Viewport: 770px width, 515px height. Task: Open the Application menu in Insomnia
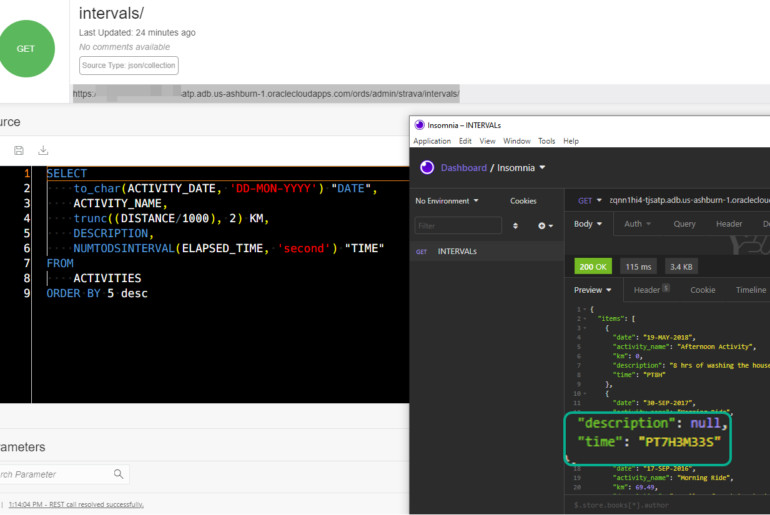[432, 141]
